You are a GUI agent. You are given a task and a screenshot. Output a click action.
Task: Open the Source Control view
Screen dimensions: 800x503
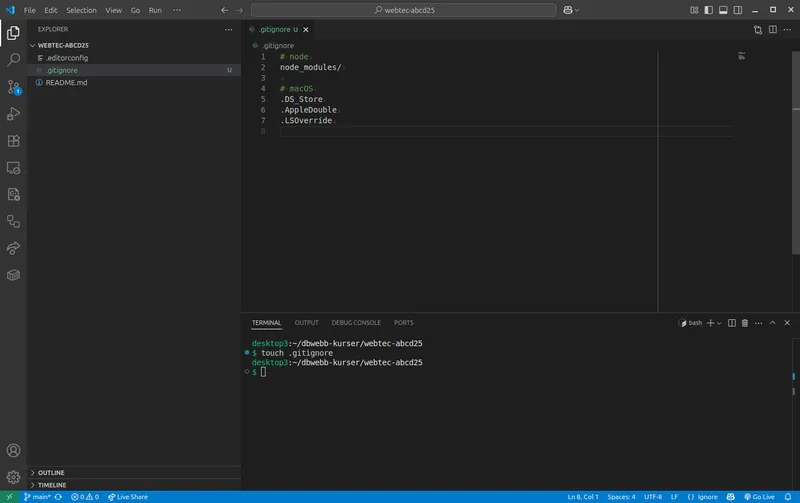pyautogui.click(x=13, y=87)
